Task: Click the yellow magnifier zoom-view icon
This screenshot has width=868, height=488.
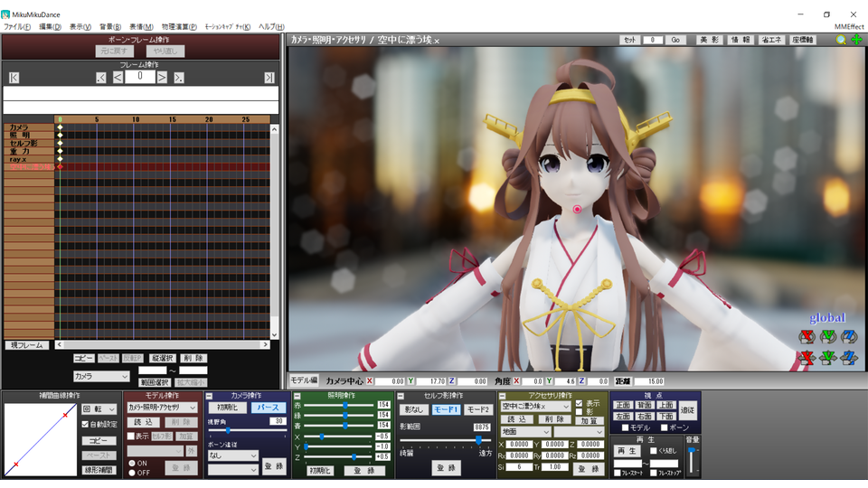Action: 841,40
